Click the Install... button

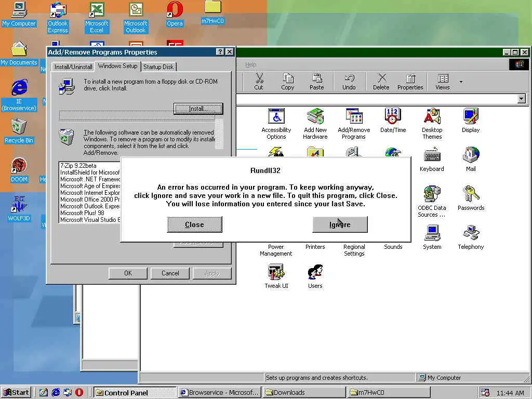pos(198,109)
